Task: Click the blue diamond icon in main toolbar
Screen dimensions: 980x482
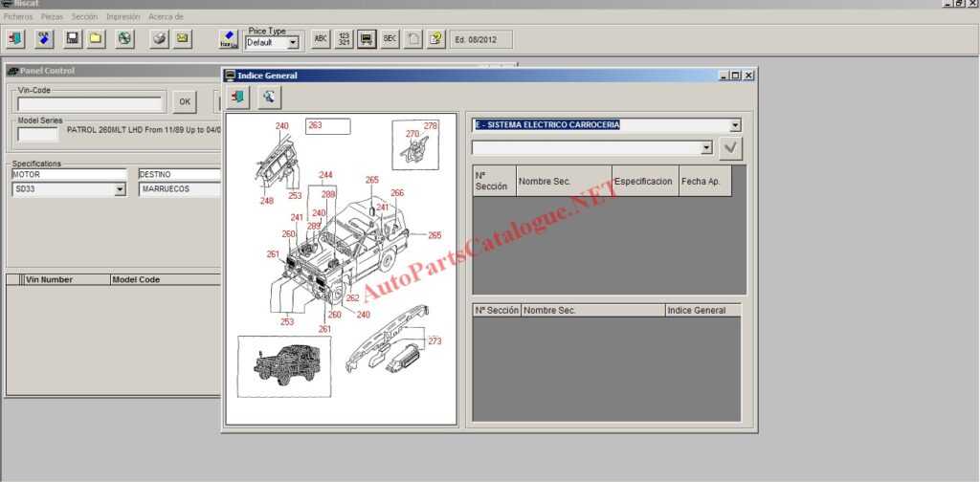Action: (x=44, y=38)
